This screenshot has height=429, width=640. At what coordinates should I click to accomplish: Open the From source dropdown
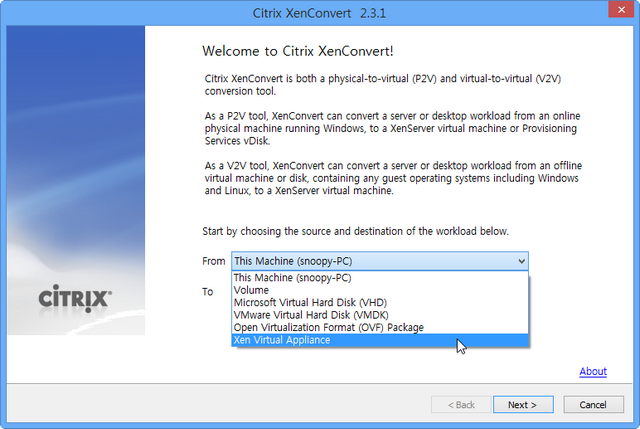[x=380, y=261]
